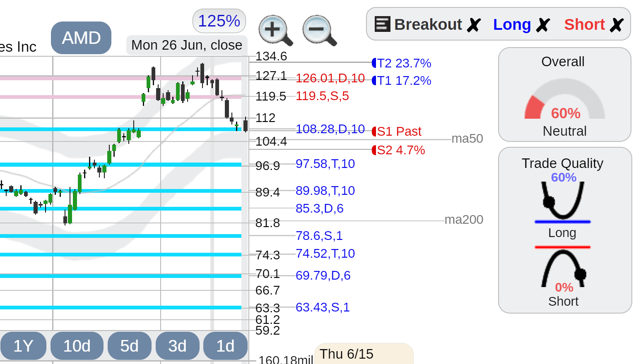636x364 pixels.
Task: Switch to 5d timeframe
Action: pyautogui.click(x=130, y=346)
